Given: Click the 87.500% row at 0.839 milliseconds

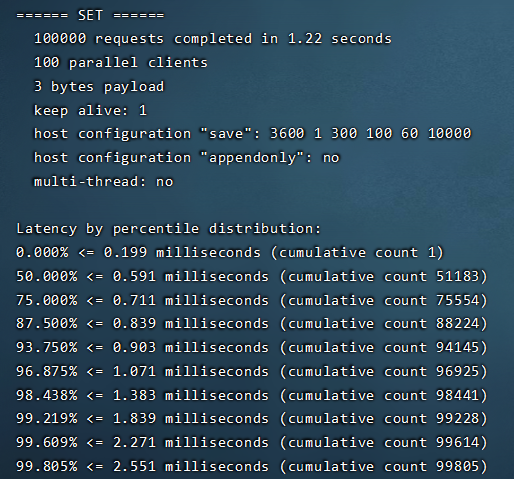Looking at the screenshot, I should (252, 324).
